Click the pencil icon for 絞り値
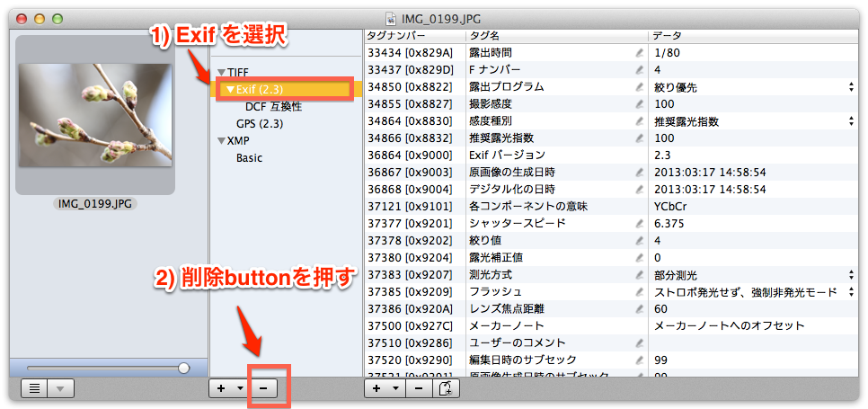 [x=640, y=241]
